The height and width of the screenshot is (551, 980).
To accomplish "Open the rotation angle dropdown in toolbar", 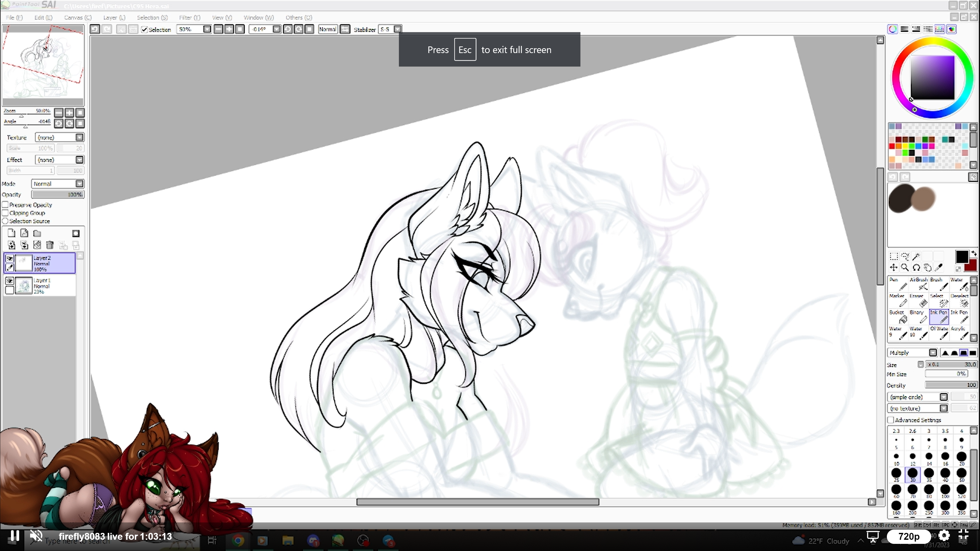I will point(277,29).
